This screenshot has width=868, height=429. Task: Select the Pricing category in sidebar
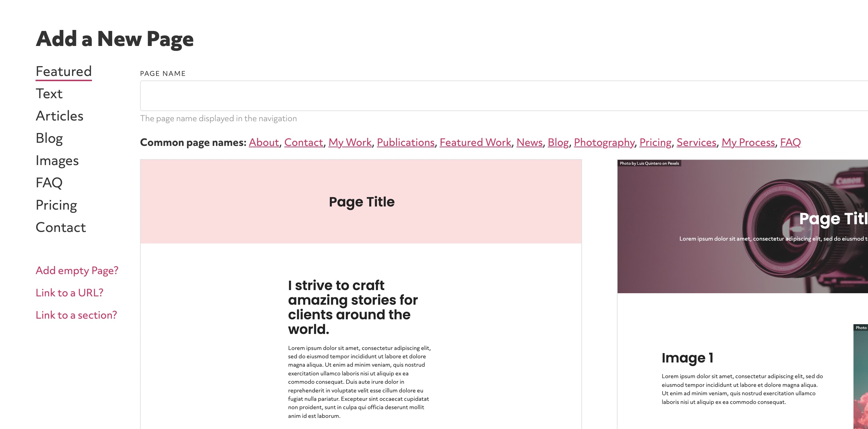pyautogui.click(x=56, y=205)
